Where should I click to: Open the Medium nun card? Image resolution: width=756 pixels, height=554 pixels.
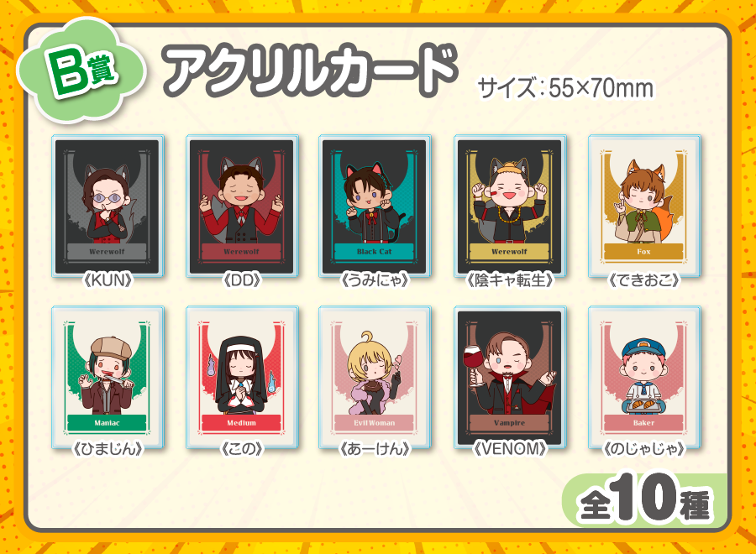click(242, 377)
